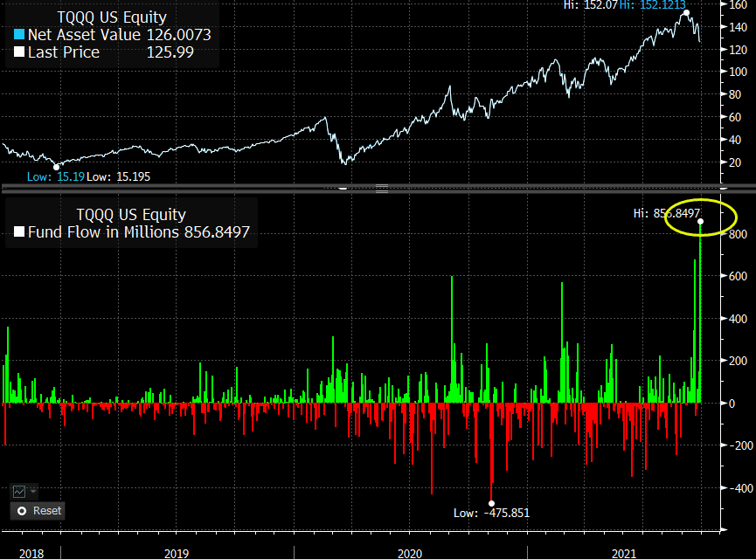Click the chart type icon above Reset

[x=19, y=492]
